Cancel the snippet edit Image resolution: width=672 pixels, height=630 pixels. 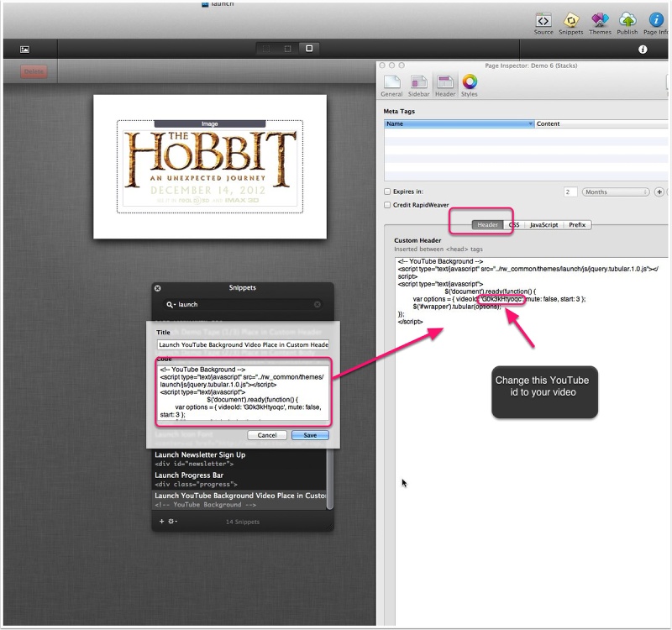tap(267, 435)
